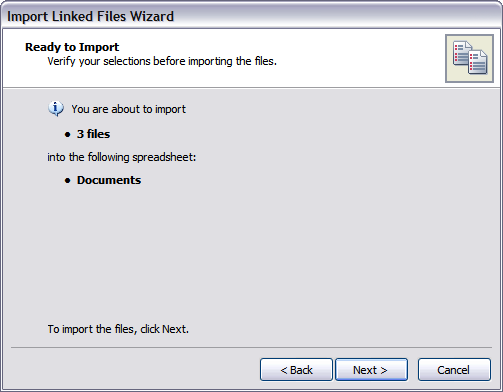503x392 pixels.
Task: Click the separator line above the buttons
Action: [251, 347]
